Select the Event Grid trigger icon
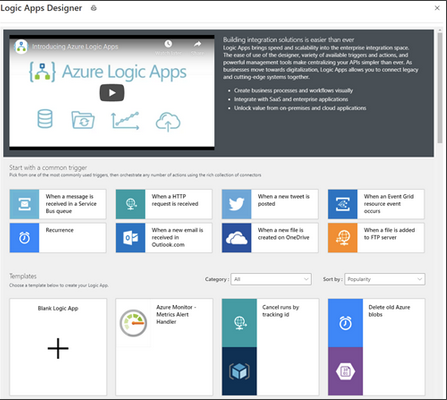This screenshot has width=447, height=400. (x=342, y=204)
